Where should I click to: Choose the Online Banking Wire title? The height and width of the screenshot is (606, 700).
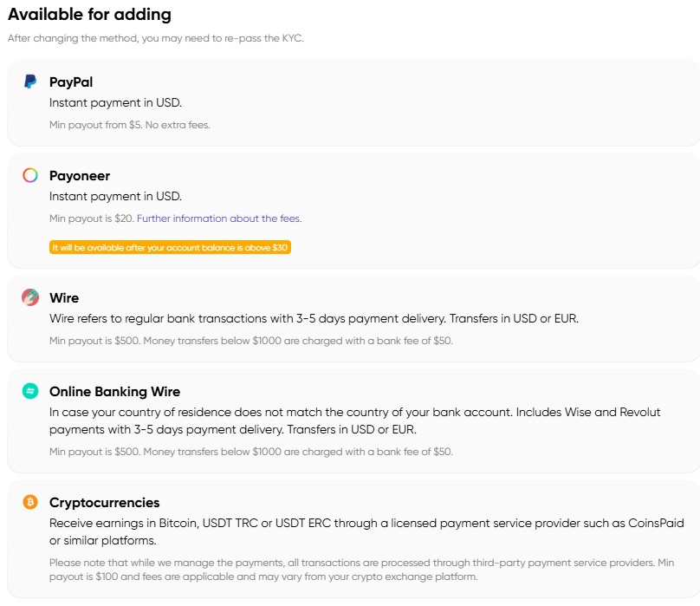[114, 391]
